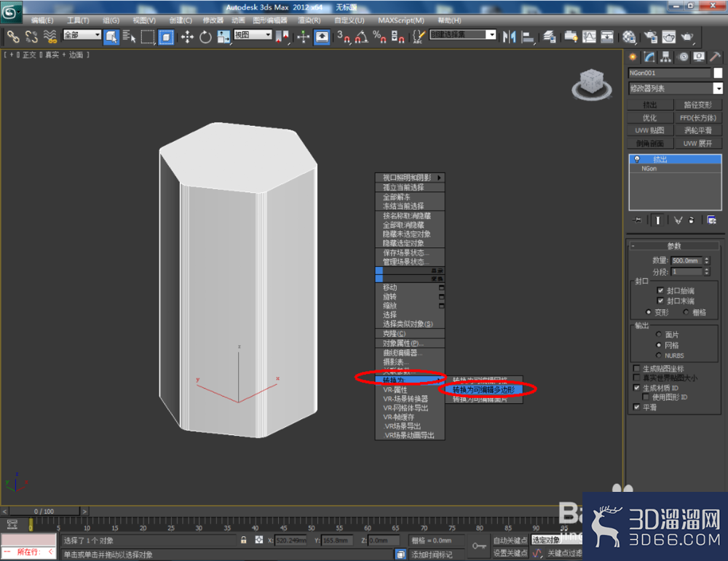Click 克隆(C) in context menu
Screen dimensions: 728x561
click(410, 334)
